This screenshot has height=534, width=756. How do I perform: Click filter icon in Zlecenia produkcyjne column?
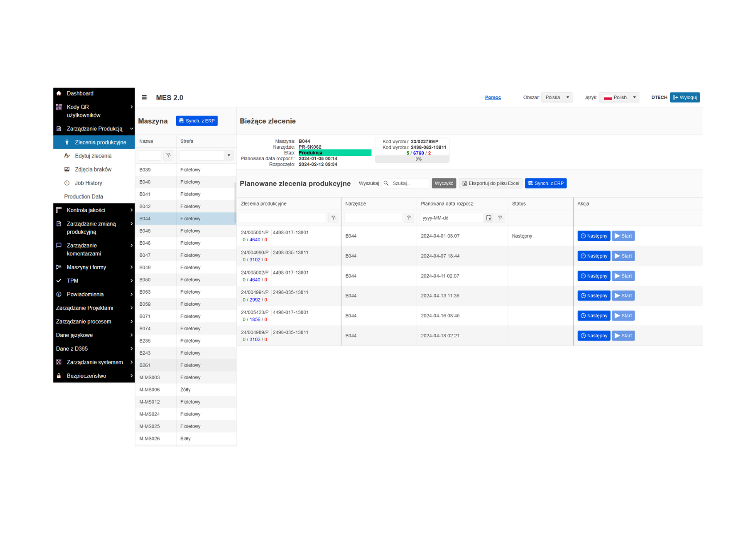tap(333, 218)
